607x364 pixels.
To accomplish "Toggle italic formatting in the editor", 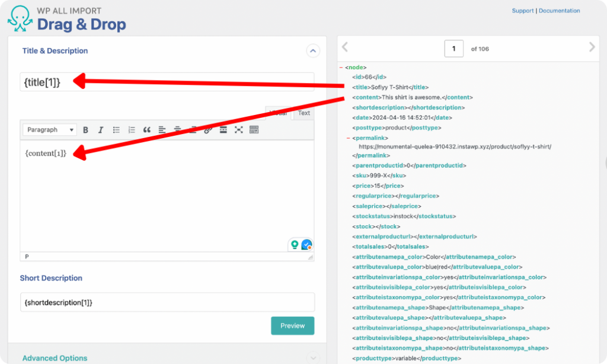I will 101,130.
